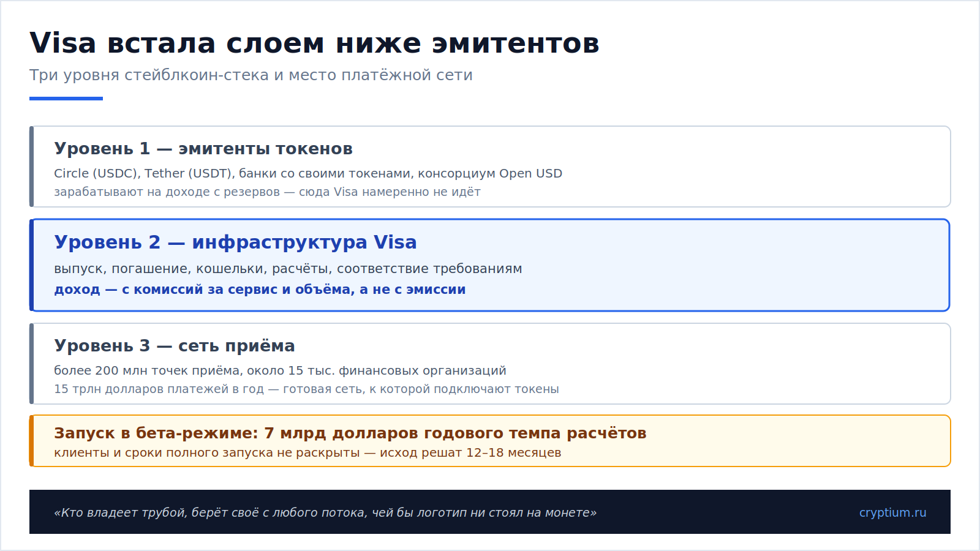Viewport: 980px width, 551px height.
Task: Click line 'выпуск, погашение, кошельки, расчёты'
Action: [x=288, y=269]
